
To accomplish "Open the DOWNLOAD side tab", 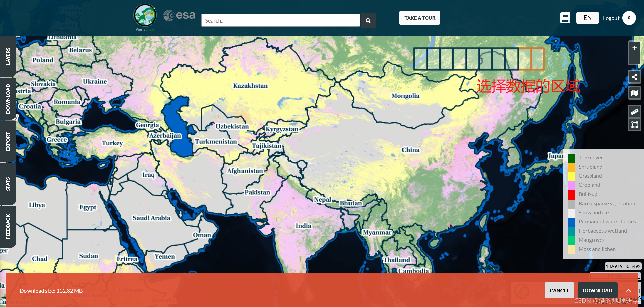I will click(8, 99).
